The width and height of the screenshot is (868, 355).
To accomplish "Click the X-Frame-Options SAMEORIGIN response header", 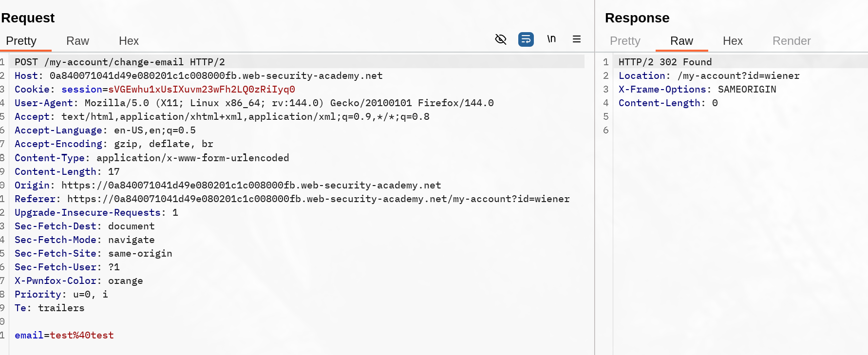I will 697,90.
